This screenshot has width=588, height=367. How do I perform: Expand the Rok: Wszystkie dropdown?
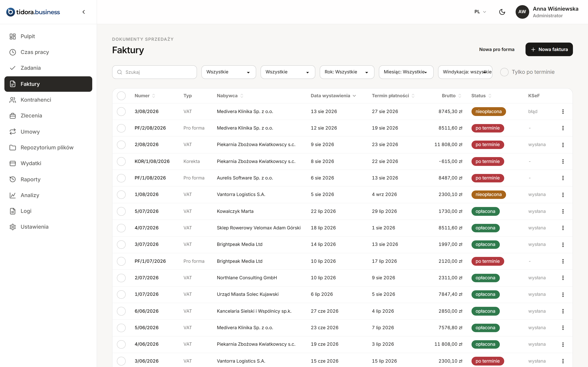tap(347, 72)
